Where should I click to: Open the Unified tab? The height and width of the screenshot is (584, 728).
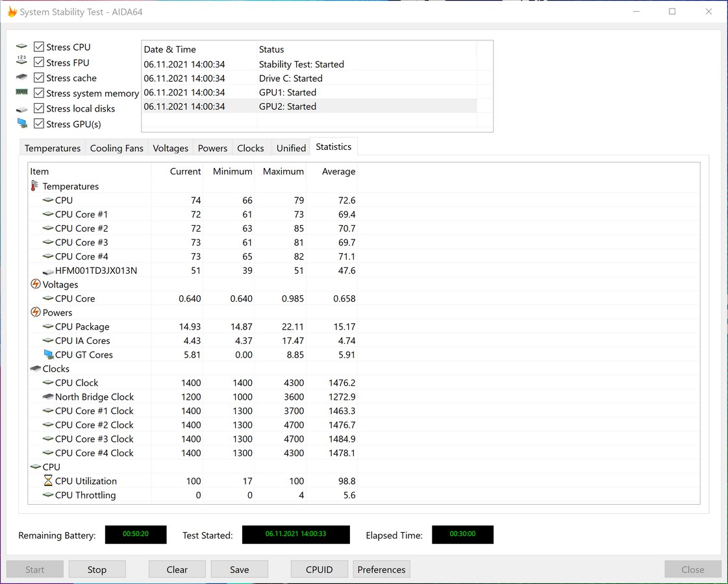[x=291, y=148]
